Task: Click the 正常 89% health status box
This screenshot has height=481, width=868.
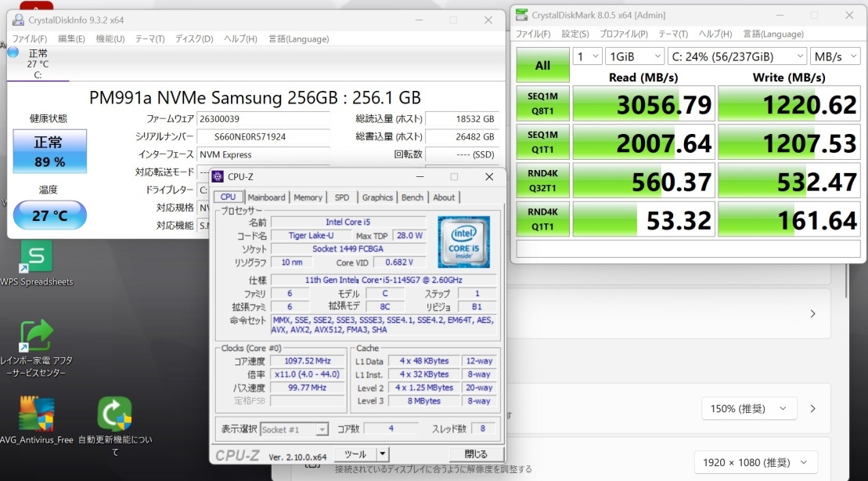Action: tap(50, 151)
